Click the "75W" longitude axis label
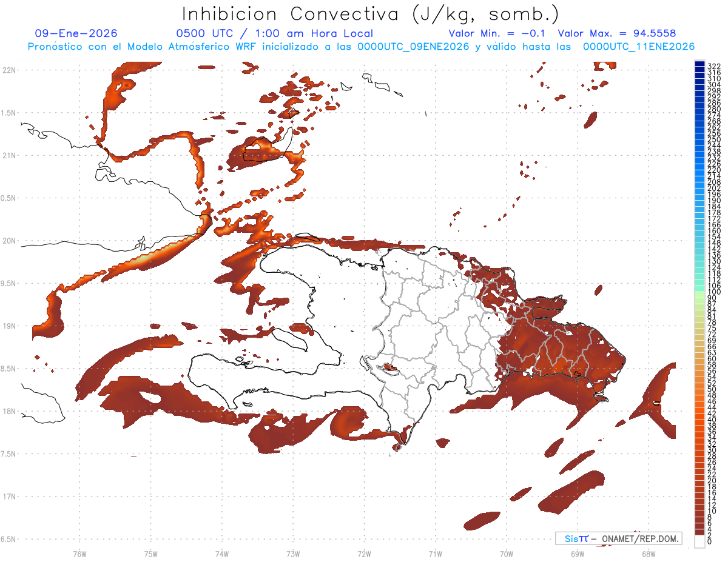The height and width of the screenshot is (562, 728). (150, 554)
